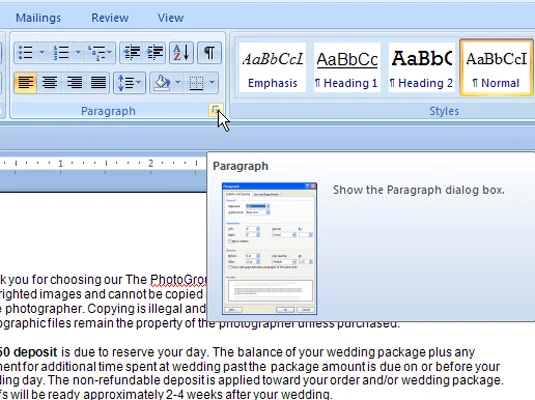Click the Shading paint bucket icon
Viewport: 535px width, 400px height.
162,83
